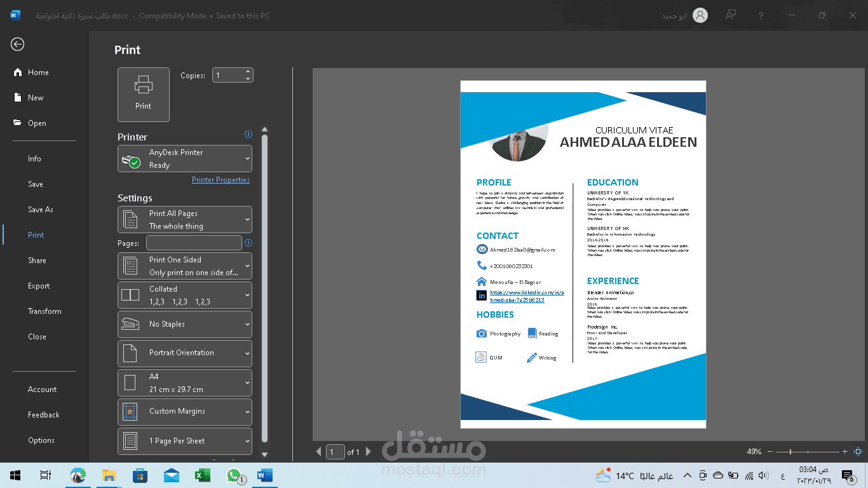Click the Zoom to Page icon
The width and height of the screenshot is (868, 488).
tap(858, 452)
